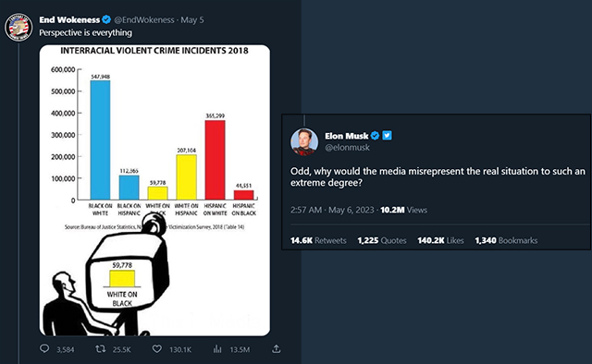Image resolution: width=592 pixels, height=364 pixels.
Task: Open tweet analytics bar chart icon
Action: click(217, 349)
